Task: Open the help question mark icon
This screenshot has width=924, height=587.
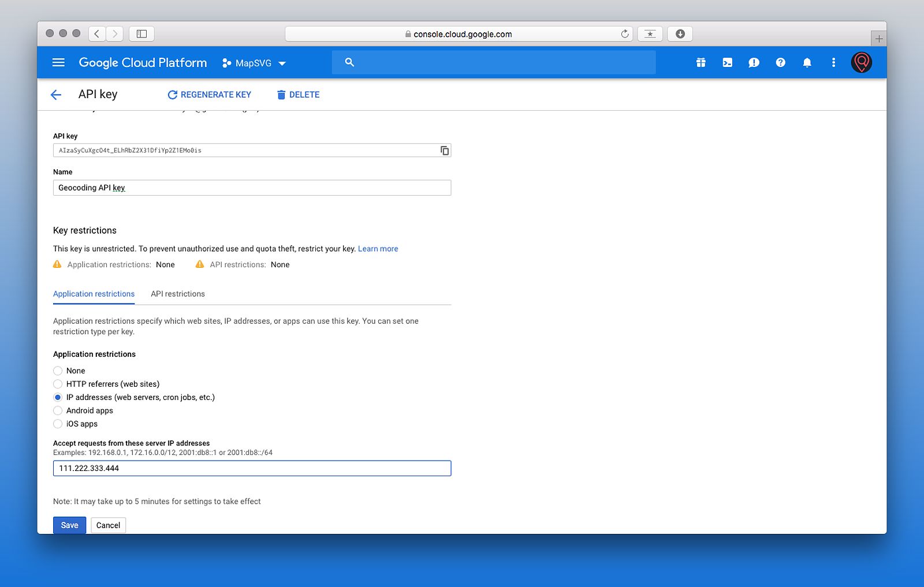Action: pyautogui.click(x=781, y=62)
